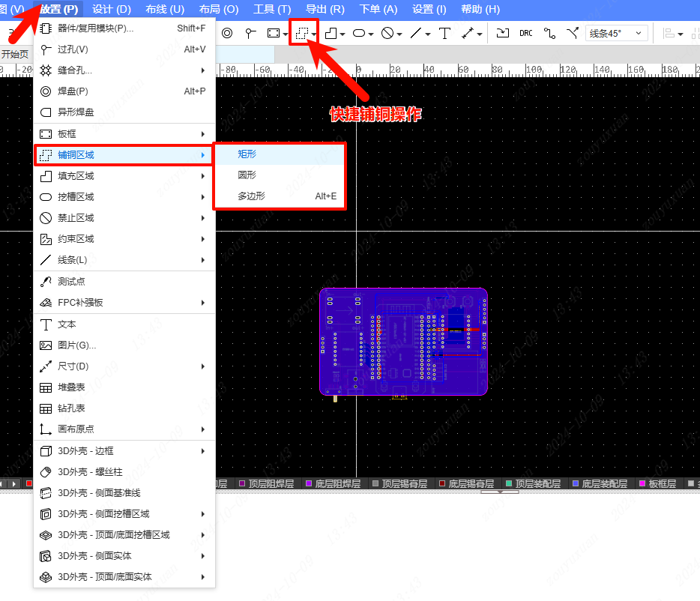
Task: Click the single routing tool icon
Action: click(x=549, y=33)
